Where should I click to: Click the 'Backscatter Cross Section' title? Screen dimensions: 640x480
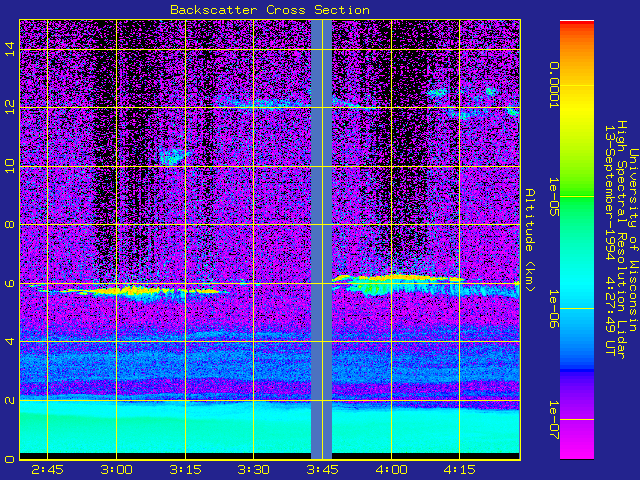tap(270, 10)
